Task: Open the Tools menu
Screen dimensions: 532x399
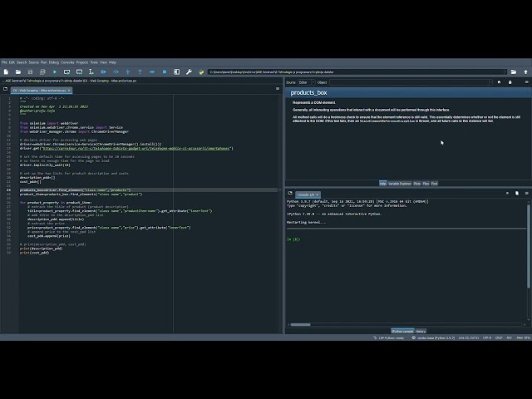Action: tap(94, 62)
